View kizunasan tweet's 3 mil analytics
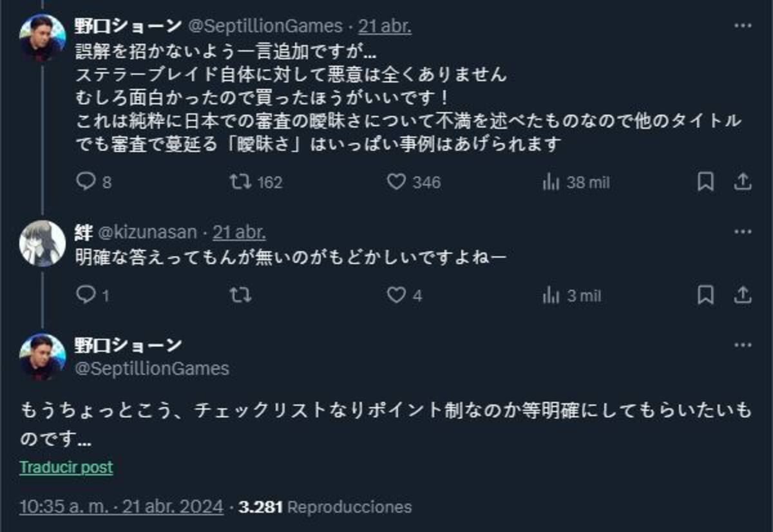773x532 pixels. click(x=572, y=295)
